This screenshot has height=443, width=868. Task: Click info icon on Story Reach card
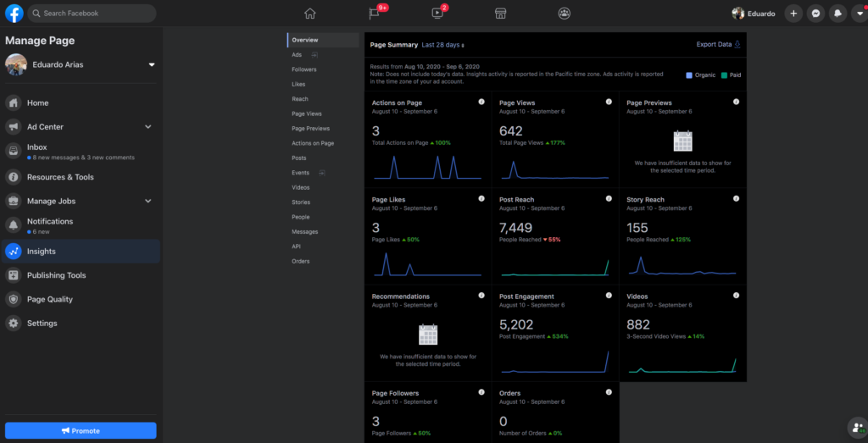click(x=736, y=198)
